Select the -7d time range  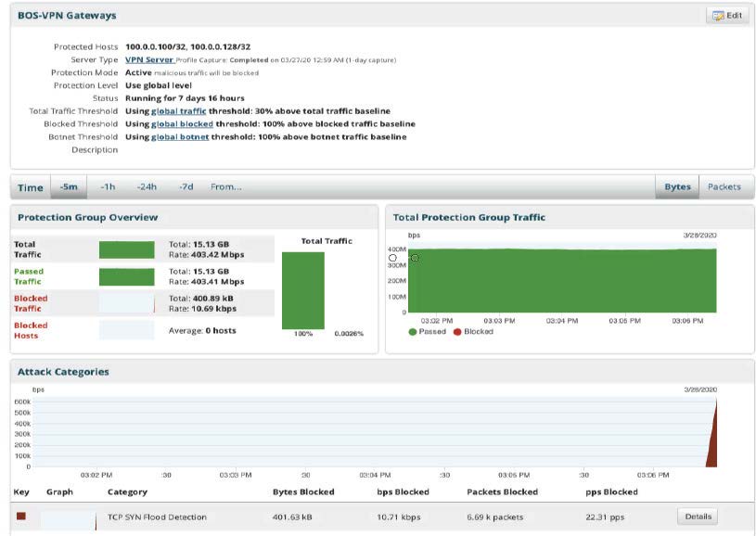coord(186,186)
